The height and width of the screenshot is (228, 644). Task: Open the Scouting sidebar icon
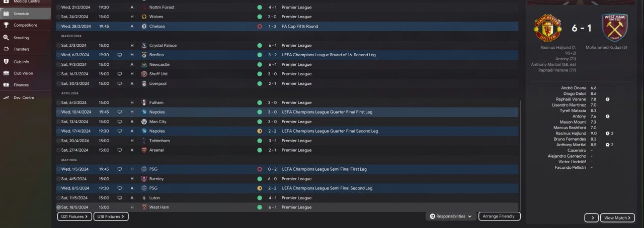click(6, 38)
